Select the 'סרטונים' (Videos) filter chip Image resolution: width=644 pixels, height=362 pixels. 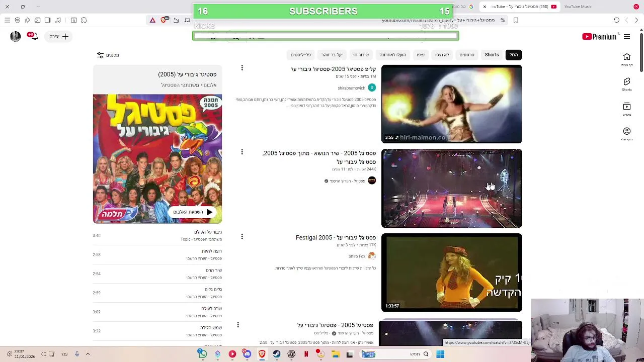coord(466,55)
